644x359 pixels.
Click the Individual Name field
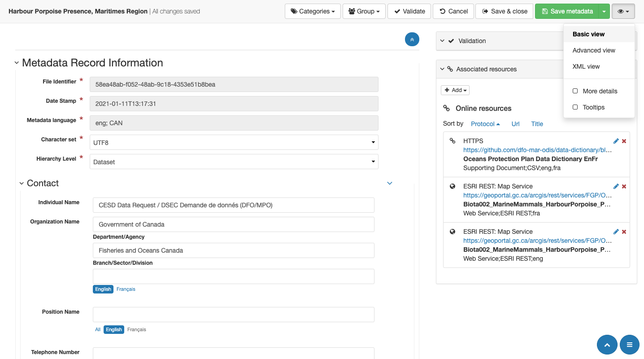(234, 205)
